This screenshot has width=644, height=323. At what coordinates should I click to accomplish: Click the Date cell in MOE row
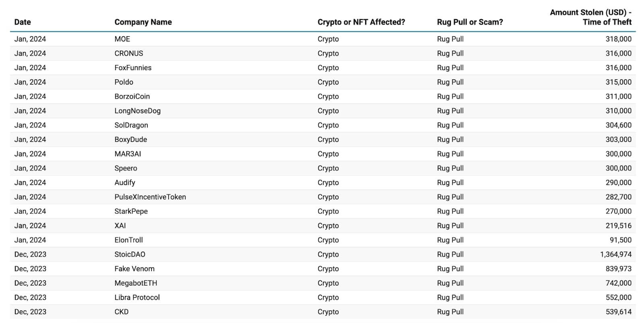click(x=30, y=39)
